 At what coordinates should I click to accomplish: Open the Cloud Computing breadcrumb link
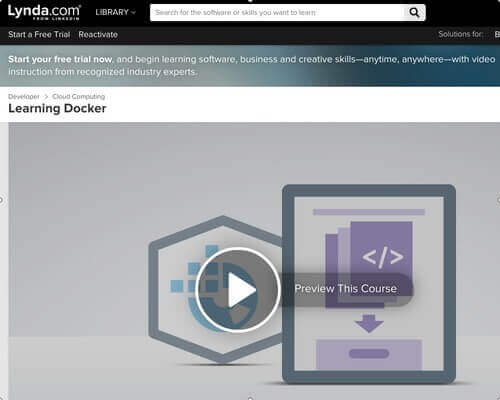[x=79, y=96]
